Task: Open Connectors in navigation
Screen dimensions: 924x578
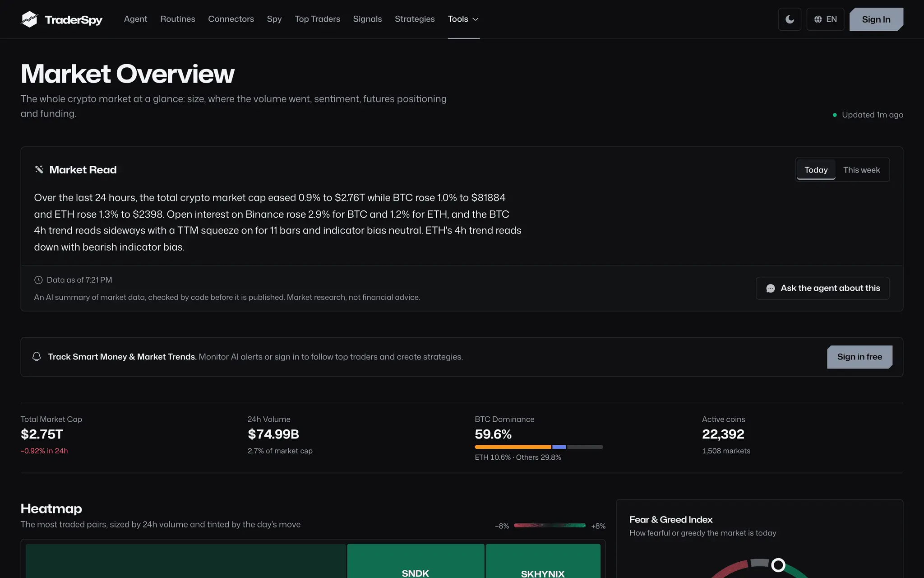Action: point(231,19)
